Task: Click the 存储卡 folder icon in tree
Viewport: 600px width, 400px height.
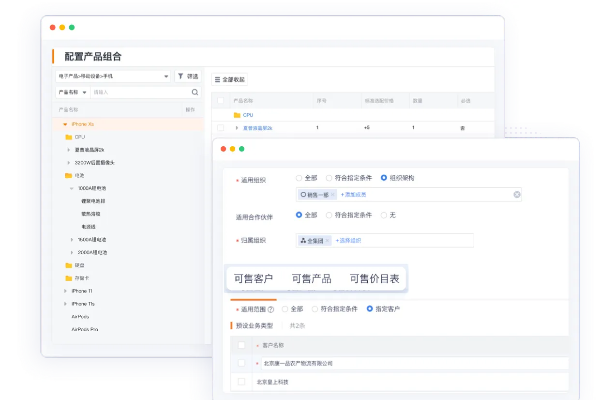Action: pos(68,278)
